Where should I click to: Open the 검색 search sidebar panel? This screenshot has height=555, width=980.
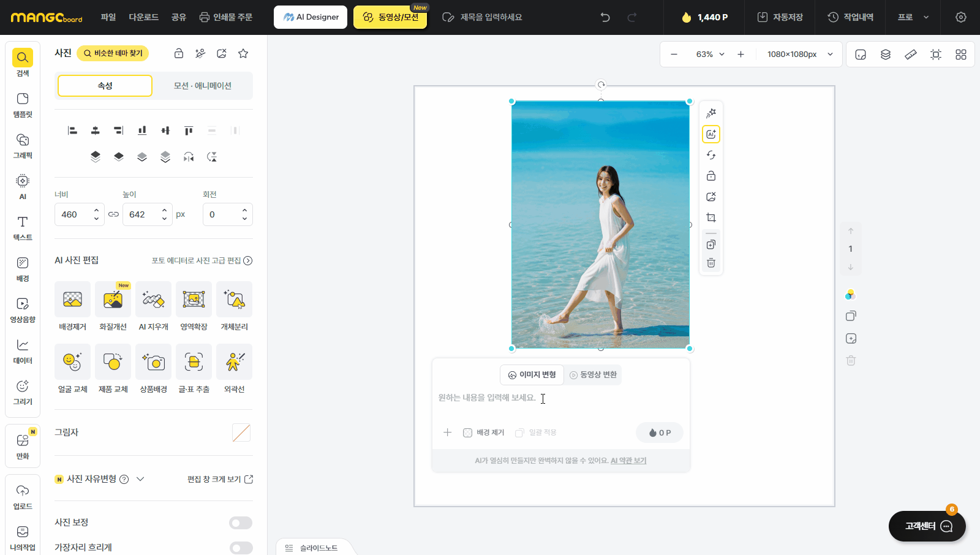(23, 62)
